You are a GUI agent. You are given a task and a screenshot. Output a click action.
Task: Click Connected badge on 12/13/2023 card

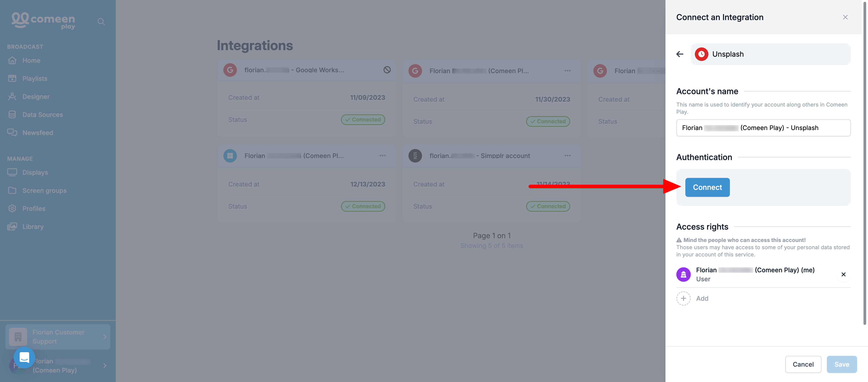point(363,206)
